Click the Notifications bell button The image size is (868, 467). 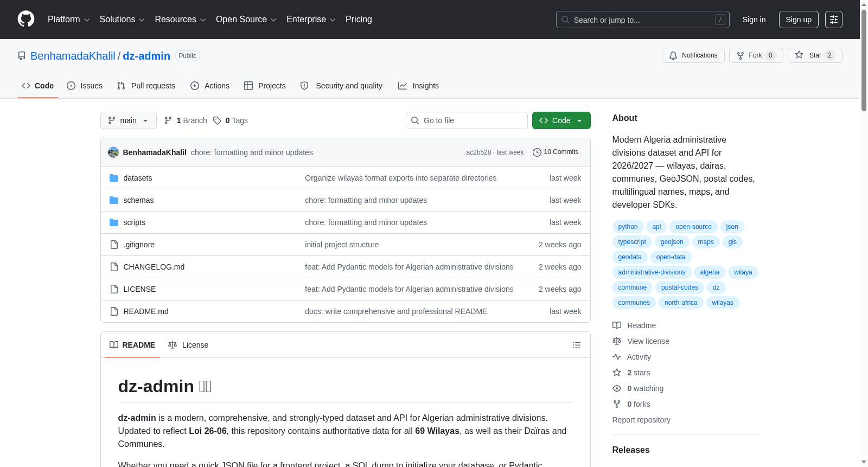pos(693,55)
